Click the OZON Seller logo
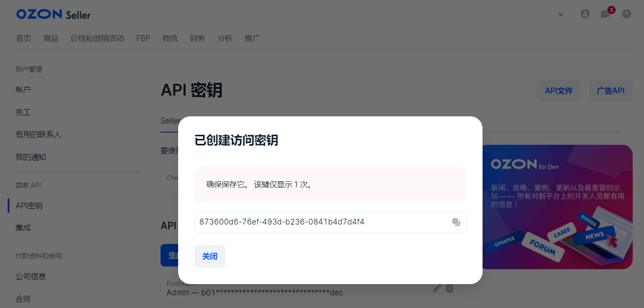 click(53, 14)
